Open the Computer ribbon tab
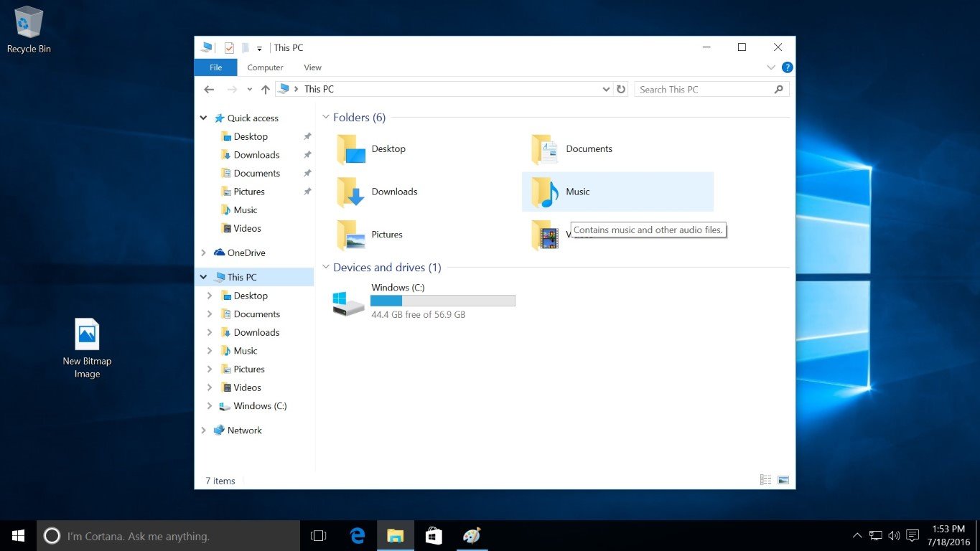The height and width of the screenshot is (551, 980). (x=265, y=67)
